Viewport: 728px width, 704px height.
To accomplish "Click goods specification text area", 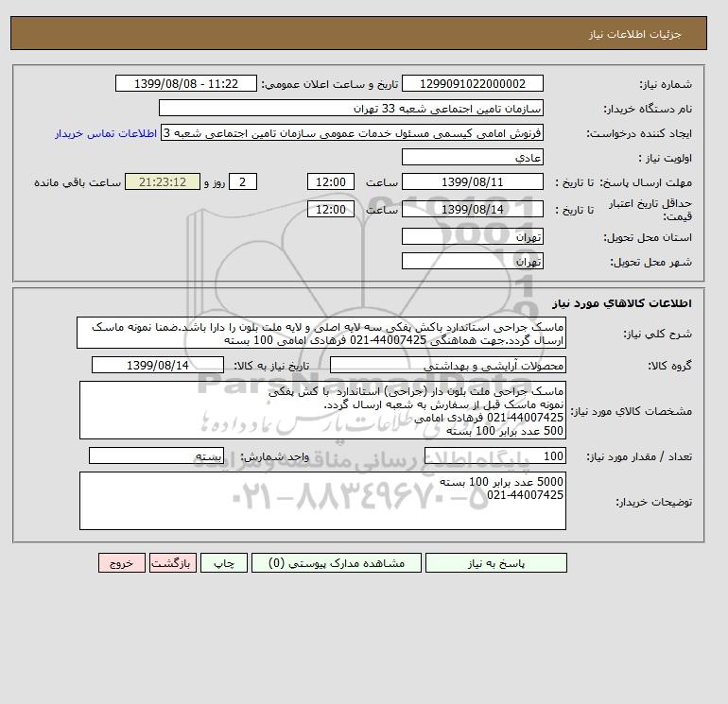I will pos(322,410).
